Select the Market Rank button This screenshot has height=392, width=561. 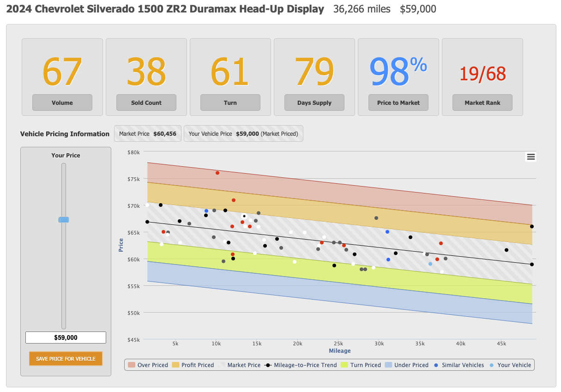pos(483,103)
